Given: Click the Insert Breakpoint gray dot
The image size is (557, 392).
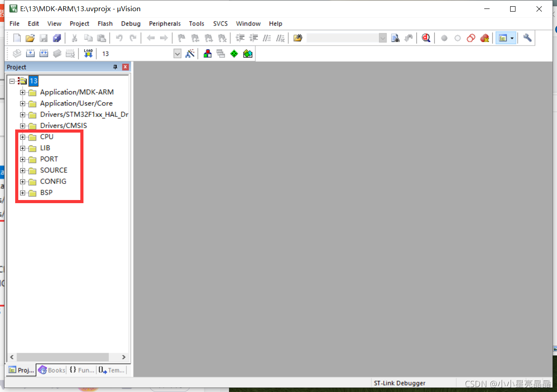Looking at the screenshot, I should pos(444,38).
